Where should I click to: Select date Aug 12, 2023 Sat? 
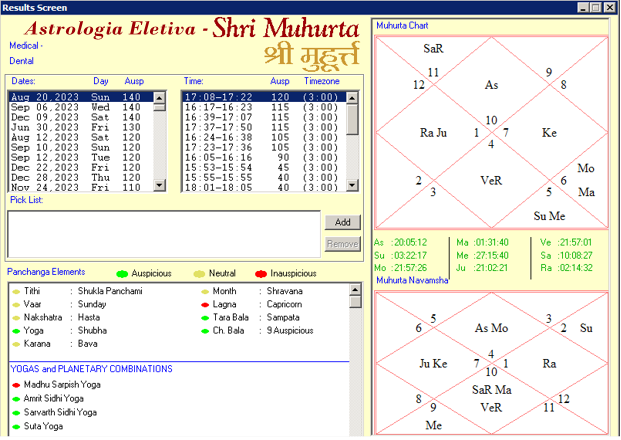click(x=81, y=137)
